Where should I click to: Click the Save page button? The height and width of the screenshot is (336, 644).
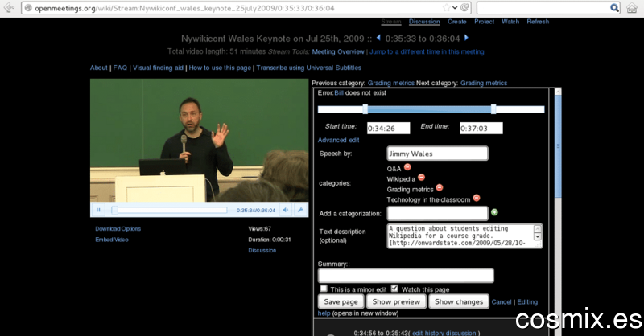[341, 301]
